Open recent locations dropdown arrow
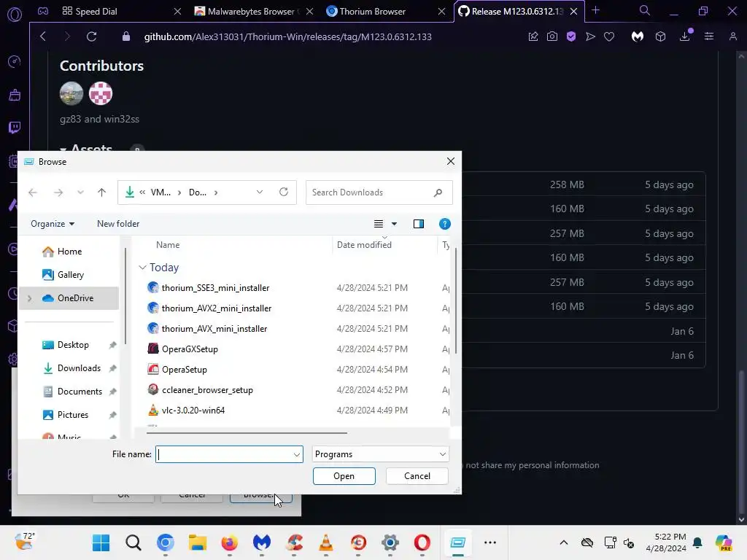Viewport: 747px width, 560px height. (80, 192)
